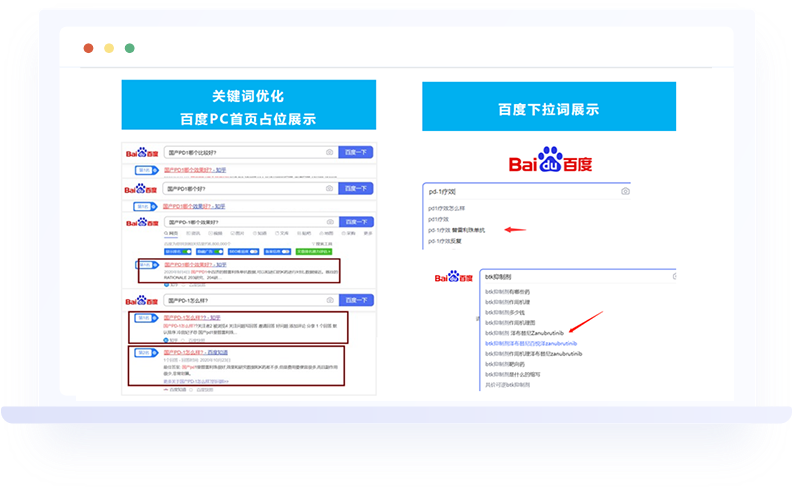Choose suggestion 'pd1疗效怎么样'
This screenshot has height=491, width=794.
(446, 208)
